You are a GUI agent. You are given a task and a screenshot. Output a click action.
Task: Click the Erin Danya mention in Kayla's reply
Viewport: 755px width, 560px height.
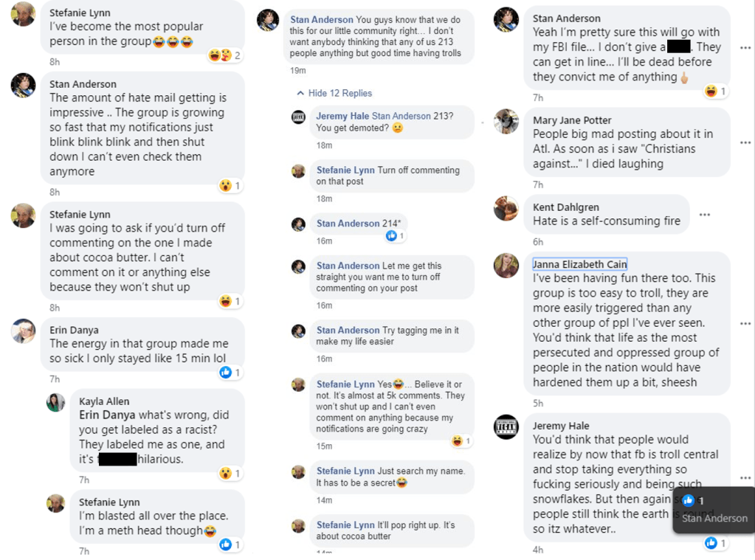click(107, 415)
